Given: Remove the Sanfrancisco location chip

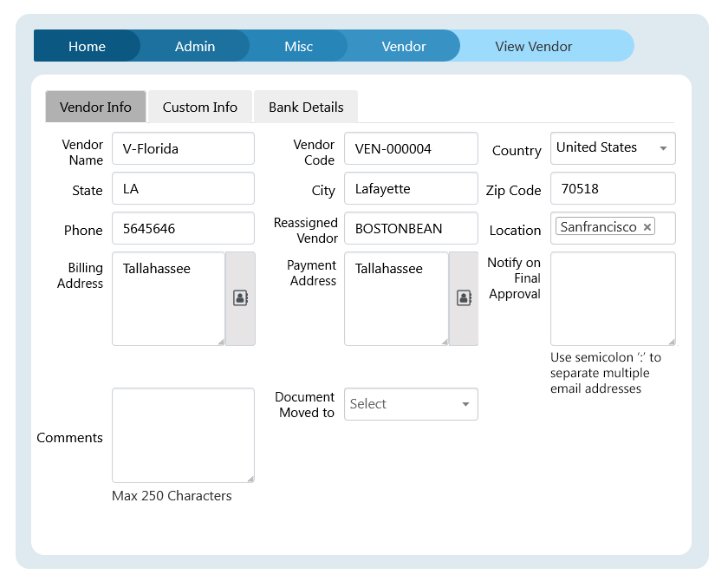Looking at the screenshot, I should click(647, 226).
